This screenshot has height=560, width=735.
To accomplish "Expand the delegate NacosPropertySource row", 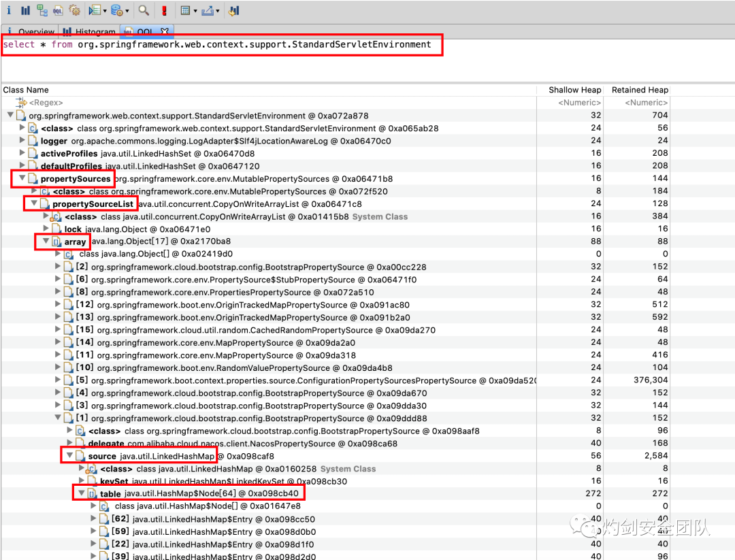I will point(70,443).
